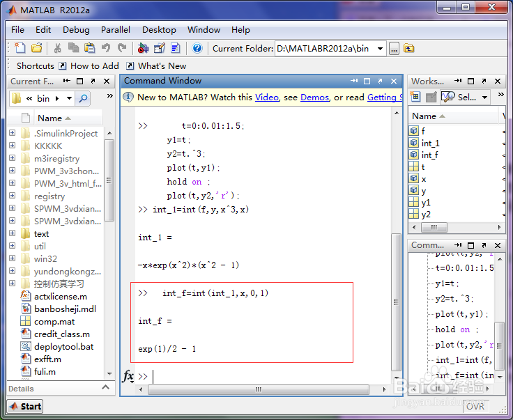Expand the util folder
Screen dimensions: 513x420
pyautogui.click(x=12, y=245)
